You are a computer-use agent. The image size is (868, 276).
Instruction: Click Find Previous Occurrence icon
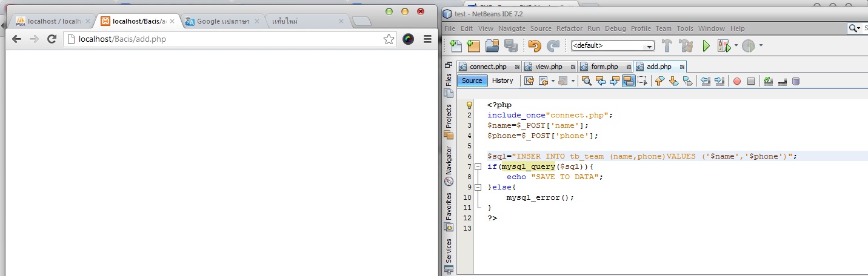(x=601, y=80)
